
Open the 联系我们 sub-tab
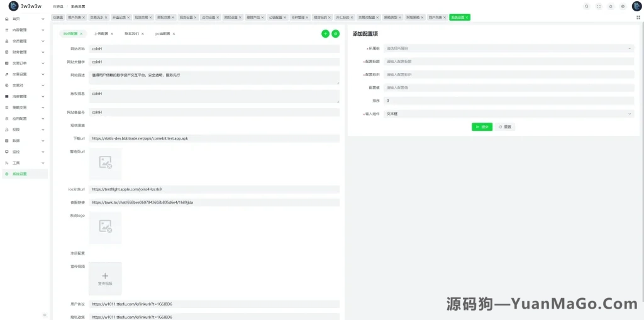tap(132, 34)
